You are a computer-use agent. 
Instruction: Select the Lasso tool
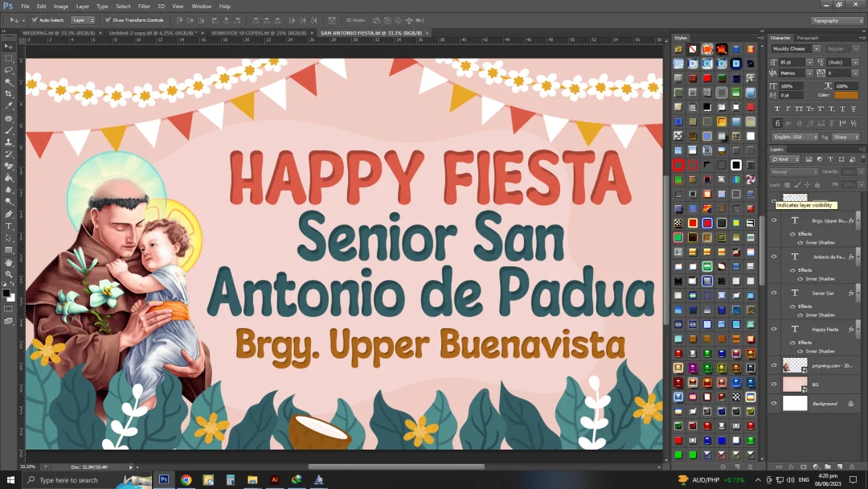tap(8, 70)
